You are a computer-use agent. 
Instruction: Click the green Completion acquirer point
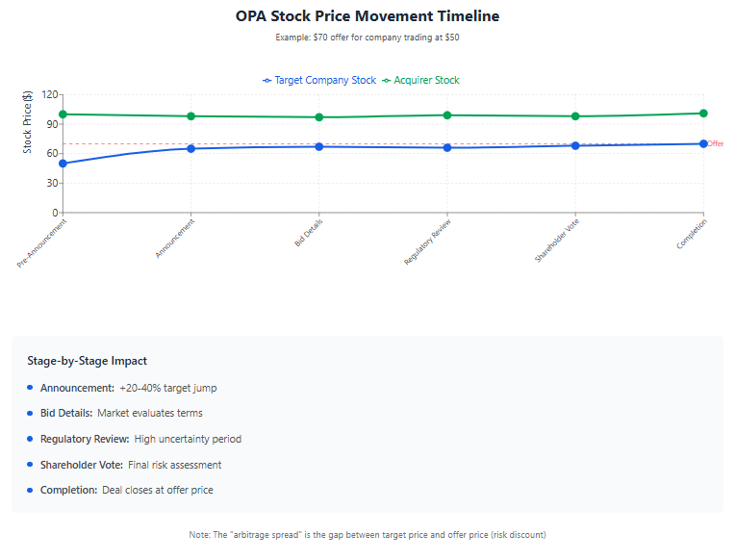703,114
